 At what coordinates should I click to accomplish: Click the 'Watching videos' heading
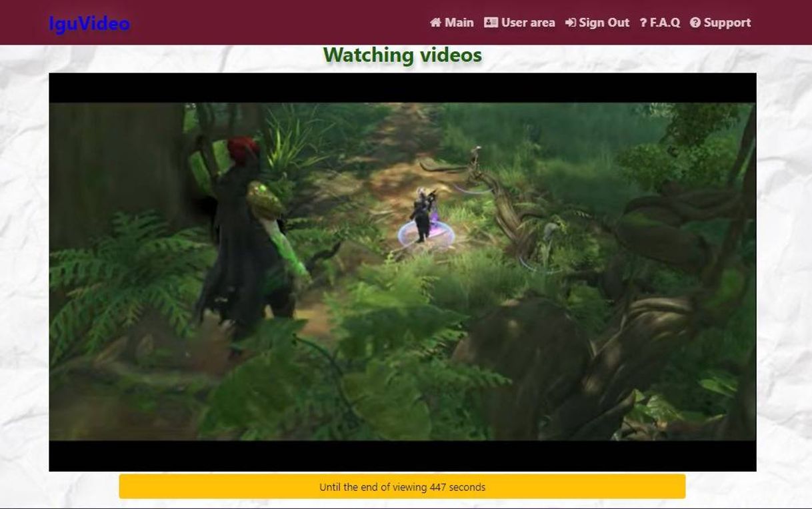pos(403,55)
